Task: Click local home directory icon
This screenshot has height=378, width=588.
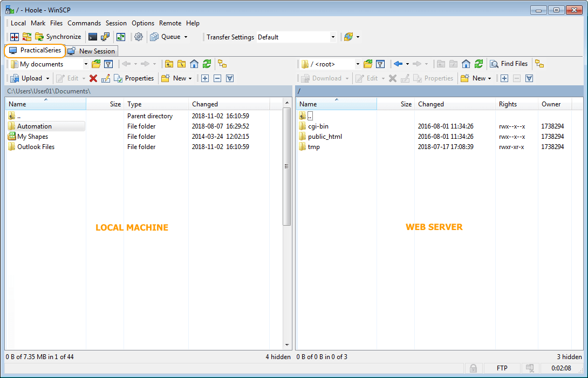Action: pyautogui.click(x=194, y=64)
